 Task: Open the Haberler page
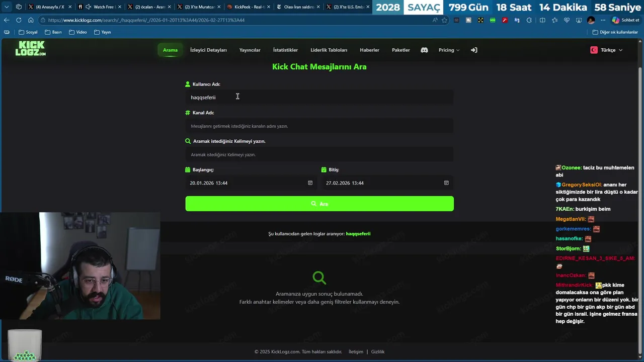(x=370, y=50)
